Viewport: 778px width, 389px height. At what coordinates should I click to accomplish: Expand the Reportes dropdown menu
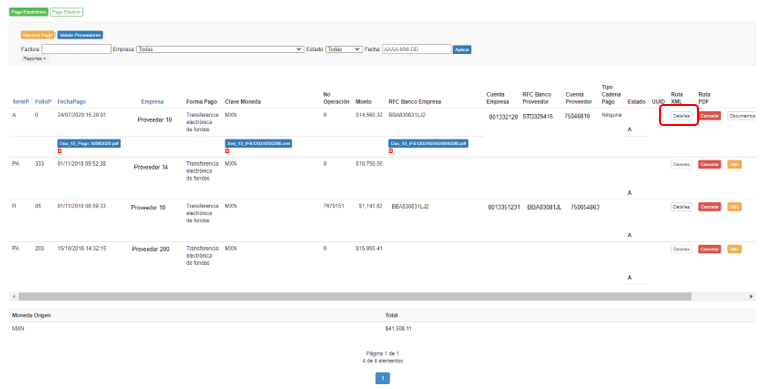[x=35, y=59]
